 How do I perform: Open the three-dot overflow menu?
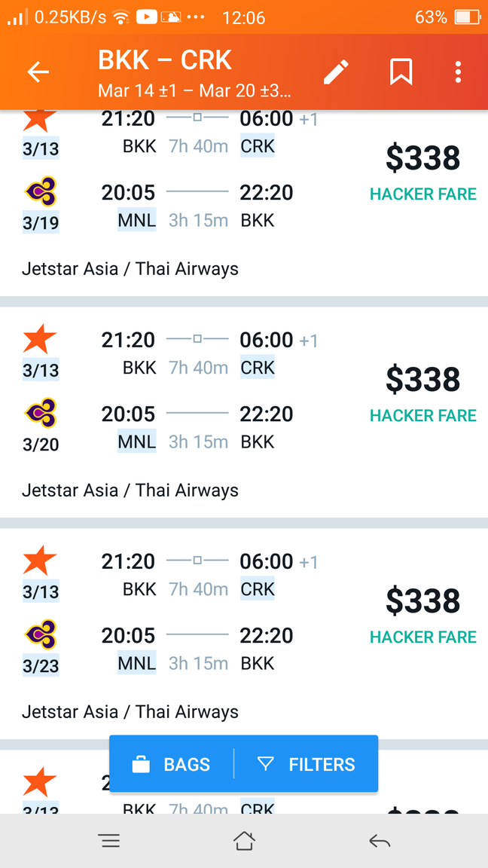tap(458, 72)
